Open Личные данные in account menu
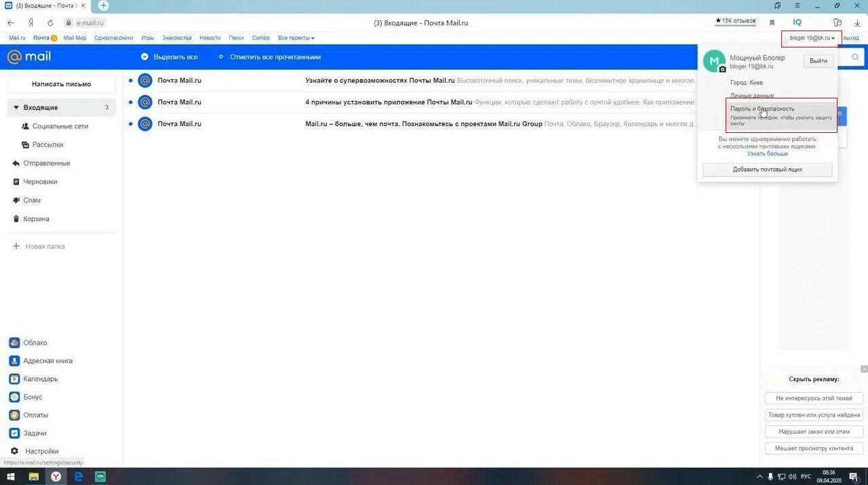This screenshot has height=485, width=868. pyautogui.click(x=751, y=96)
